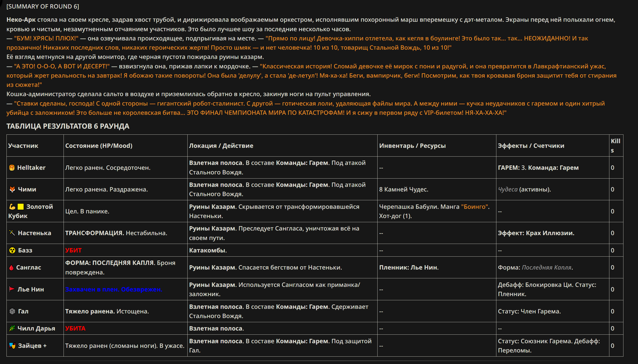The image size is (638, 364).
Task: Click the Инвентарь / Ресурсы column header
Action: 412,146
